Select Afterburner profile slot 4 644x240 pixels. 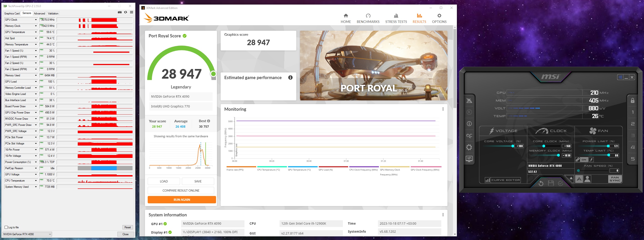pos(633,147)
